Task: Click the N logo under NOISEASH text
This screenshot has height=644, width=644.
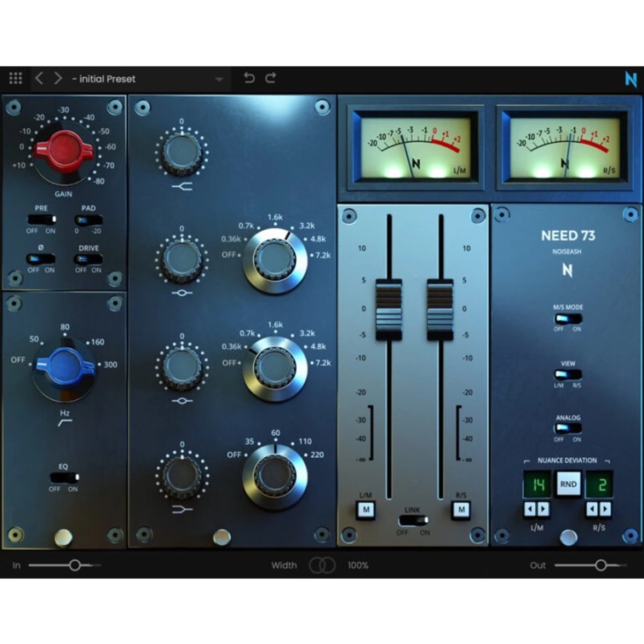Action: coord(567,270)
